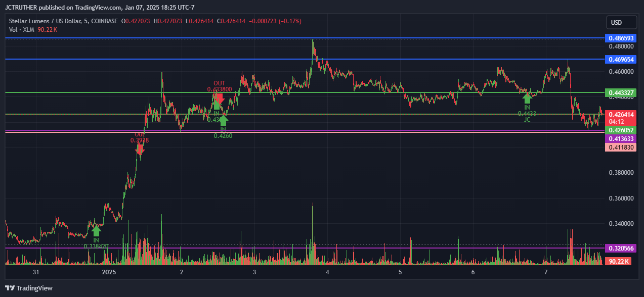
Task: Click the Vol · XLM indicator label
Action: [22, 30]
